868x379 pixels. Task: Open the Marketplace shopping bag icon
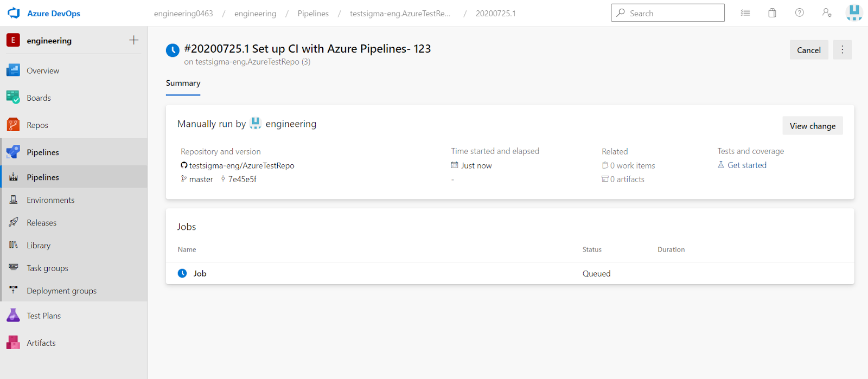tap(773, 13)
